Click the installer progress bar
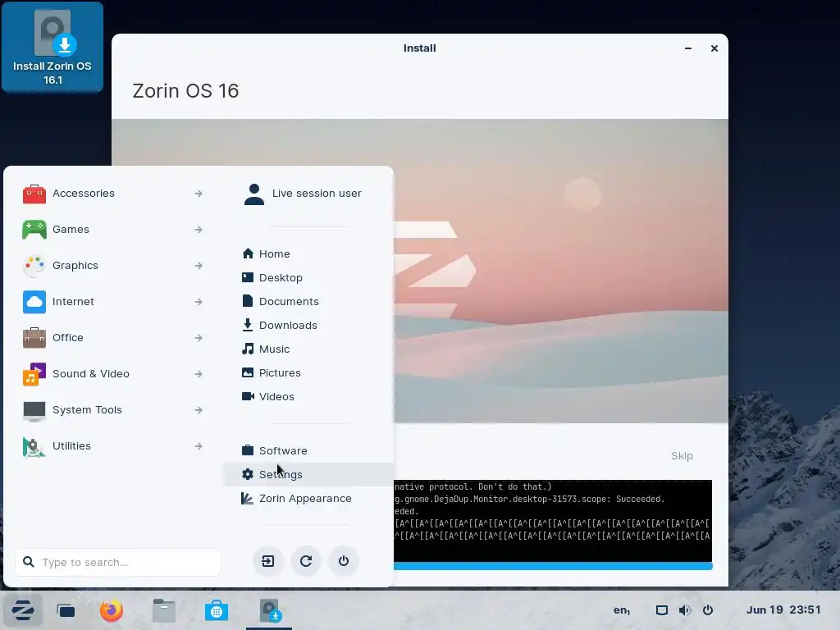 click(553, 566)
